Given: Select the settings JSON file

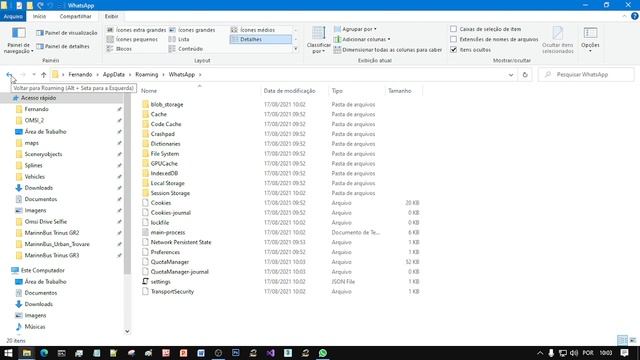Looking at the screenshot, I should point(160,282).
